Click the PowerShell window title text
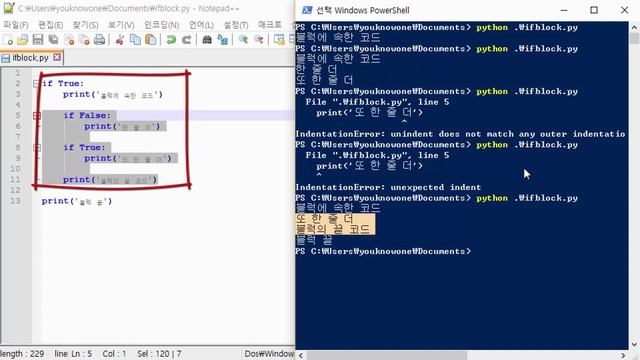 [x=362, y=10]
